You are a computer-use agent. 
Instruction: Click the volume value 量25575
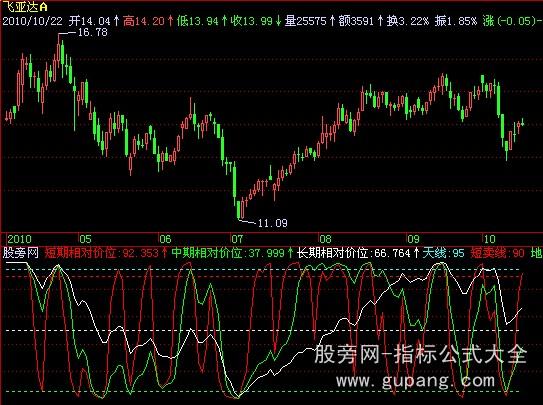[x=306, y=21]
